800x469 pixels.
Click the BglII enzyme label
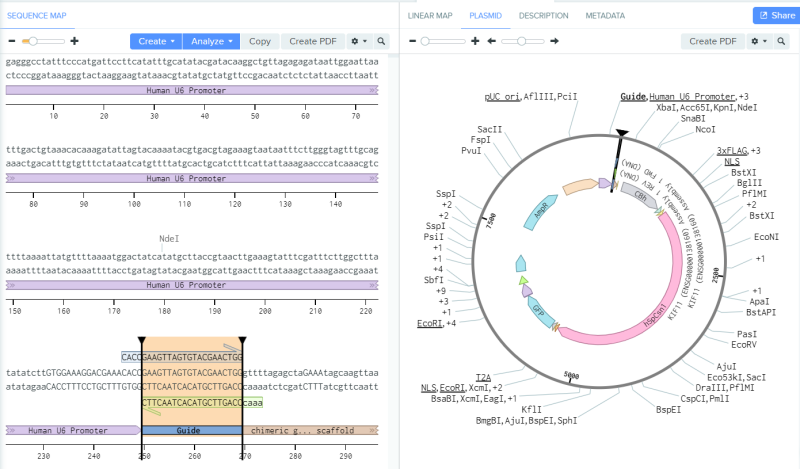click(x=749, y=183)
